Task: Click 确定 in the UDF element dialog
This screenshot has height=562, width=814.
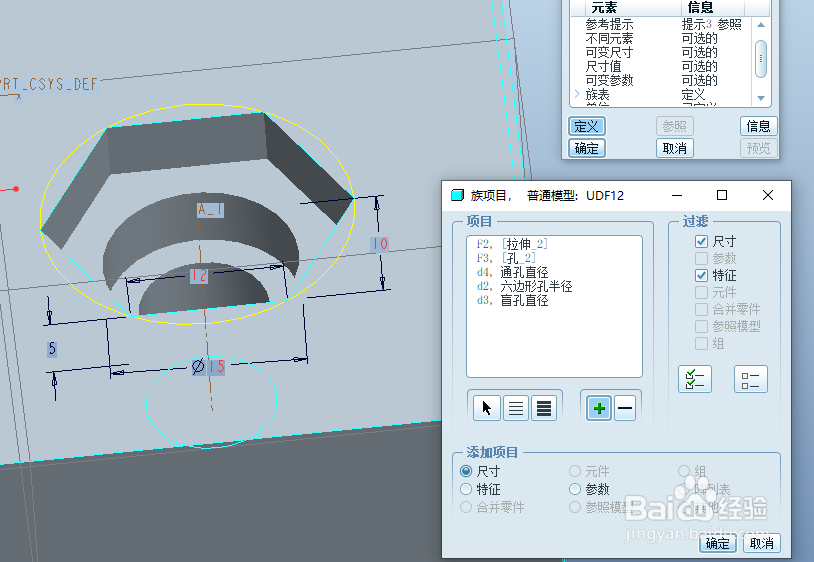Action: pyautogui.click(x=587, y=148)
